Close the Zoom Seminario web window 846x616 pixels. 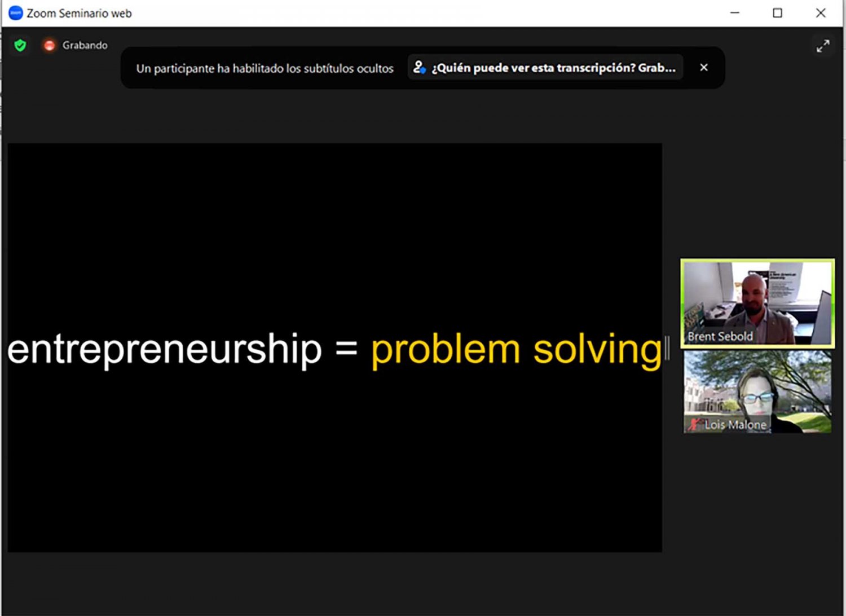click(821, 13)
